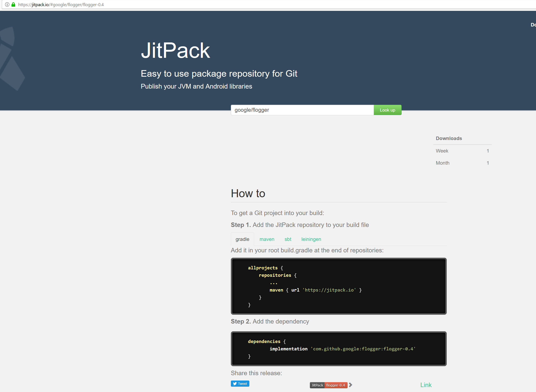Click the Tweet share button

(x=240, y=383)
